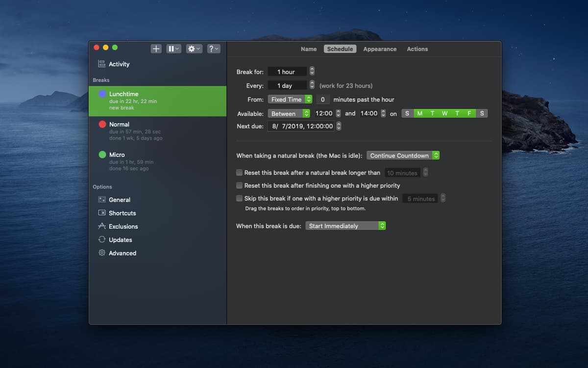Enable skip this break checkbox

coord(240,198)
